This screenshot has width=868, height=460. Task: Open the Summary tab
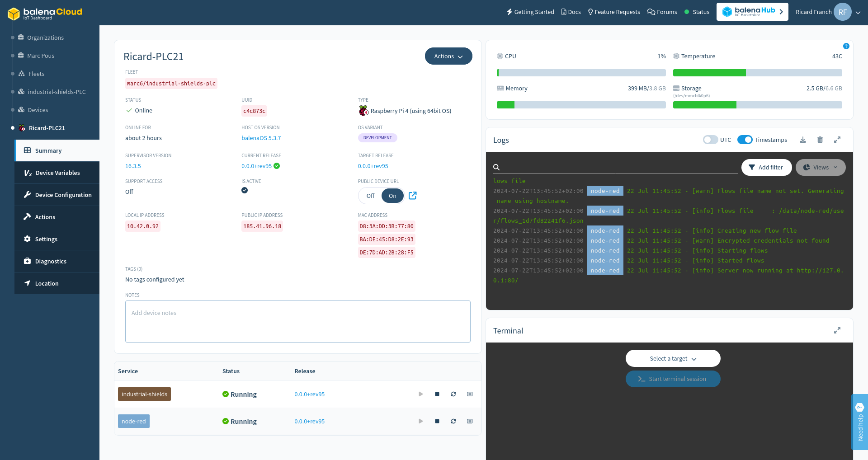(57, 150)
